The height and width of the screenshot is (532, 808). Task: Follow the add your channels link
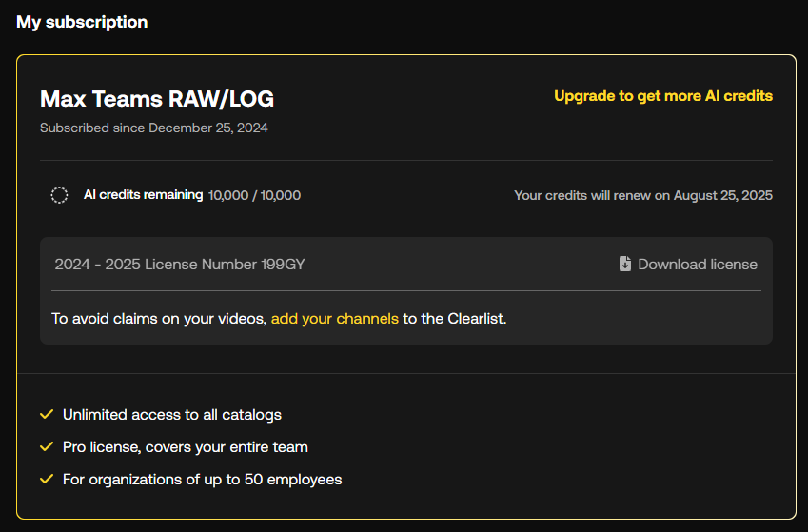click(x=334, y=319)
